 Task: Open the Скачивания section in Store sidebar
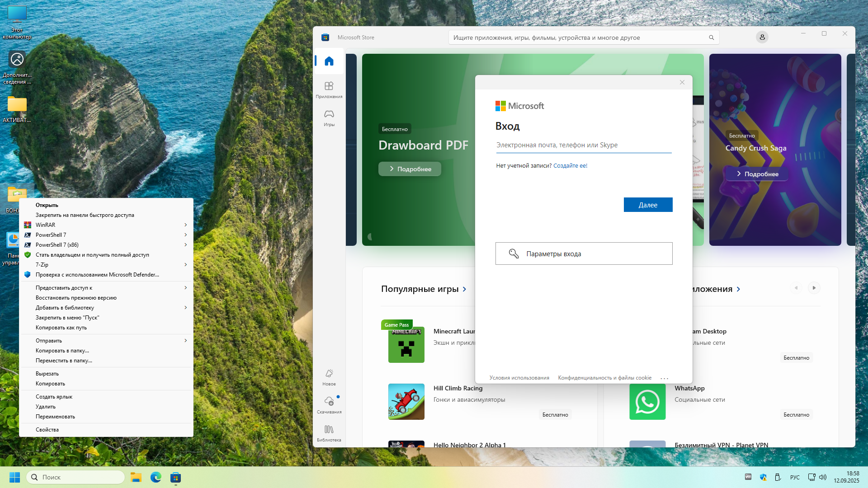pos(329,405)
